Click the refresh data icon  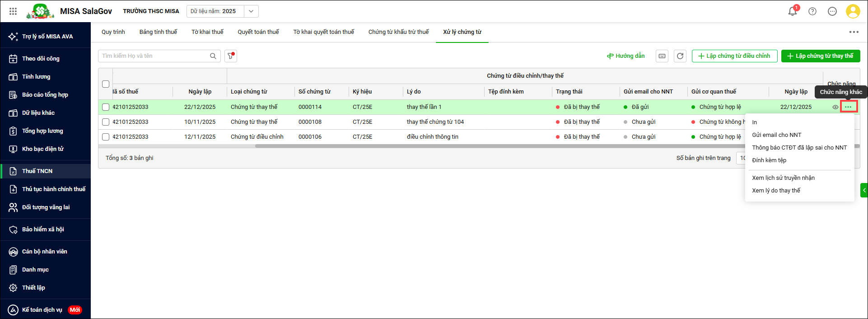tap(680, 56)
